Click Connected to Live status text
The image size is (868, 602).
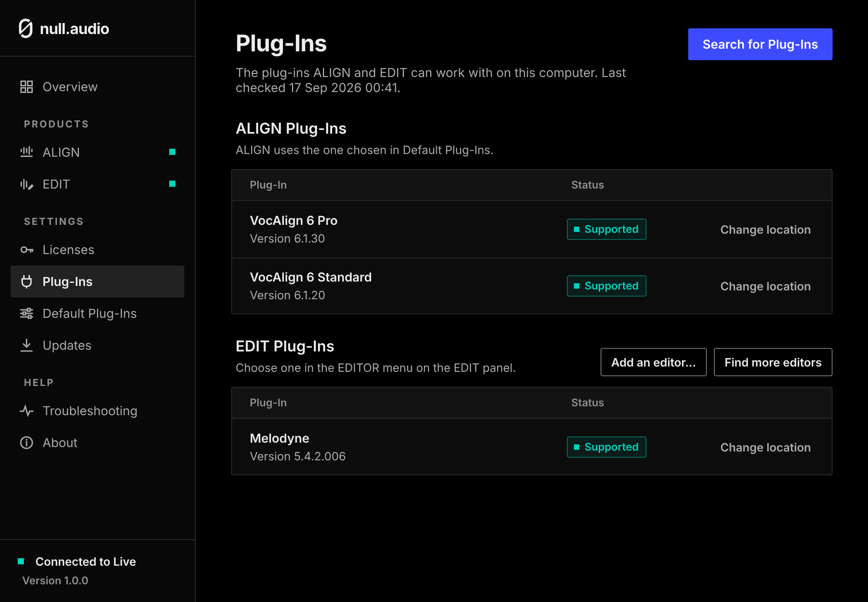click(x=85, y=561)
